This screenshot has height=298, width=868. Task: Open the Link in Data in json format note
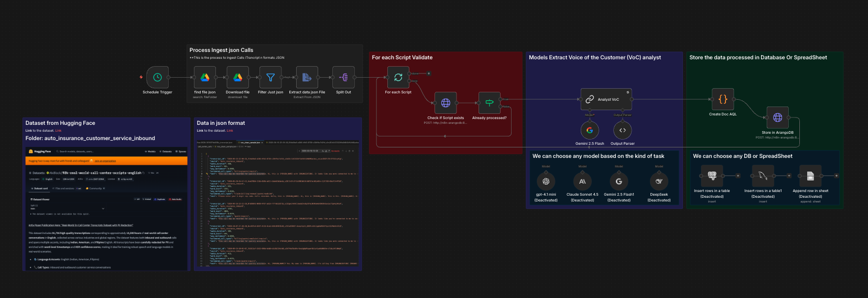[x=230, y=131]
